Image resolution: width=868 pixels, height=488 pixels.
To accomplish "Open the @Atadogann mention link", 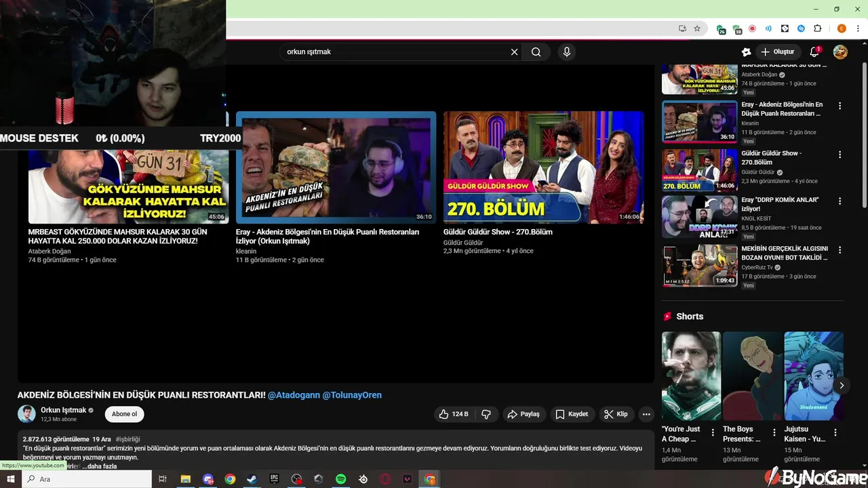I will coord(294,395).
